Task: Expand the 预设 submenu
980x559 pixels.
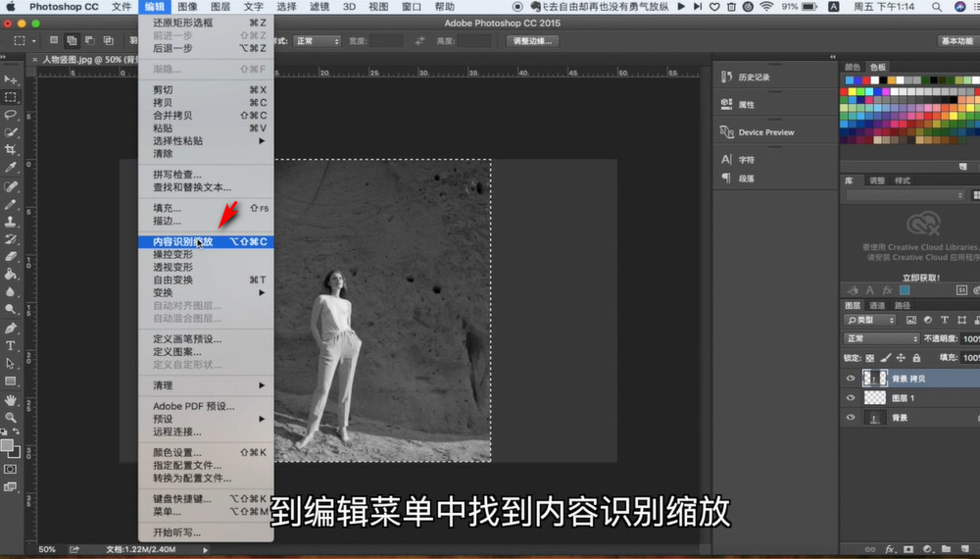Action: 206,419
